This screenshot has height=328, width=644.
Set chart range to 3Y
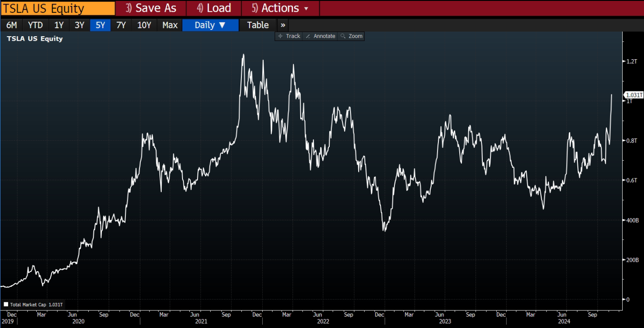[x=79, y=25]
